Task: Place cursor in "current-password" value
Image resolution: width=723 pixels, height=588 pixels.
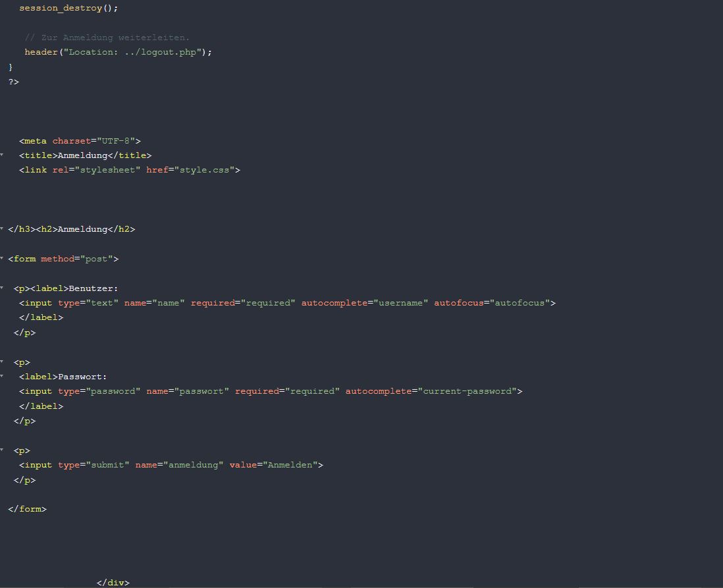Action: point(468,391)
